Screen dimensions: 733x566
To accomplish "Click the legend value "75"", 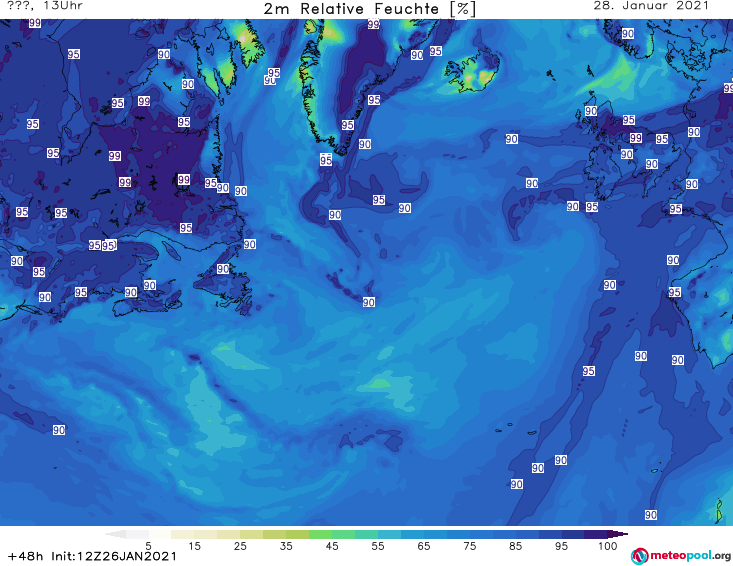I will click(470, 546).
